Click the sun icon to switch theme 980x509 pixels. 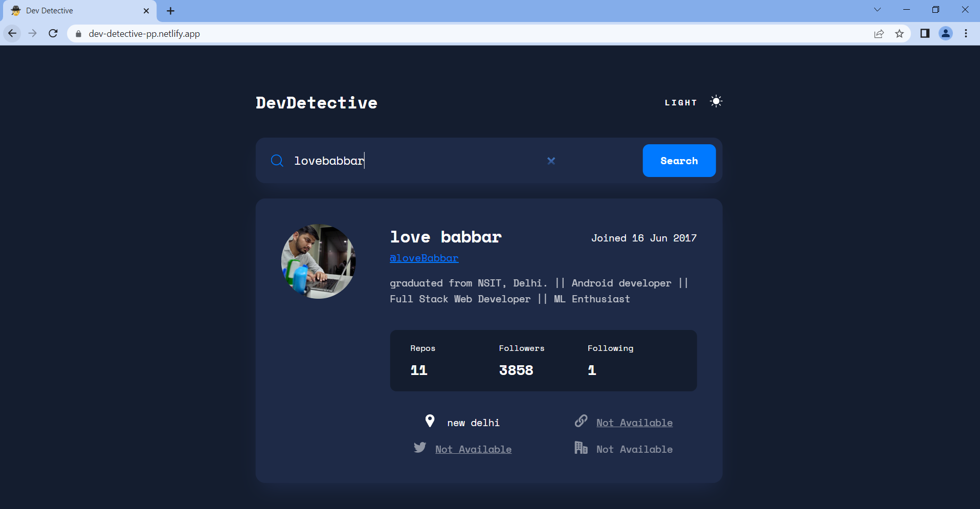pyautogui.click(x=716, y=101)
